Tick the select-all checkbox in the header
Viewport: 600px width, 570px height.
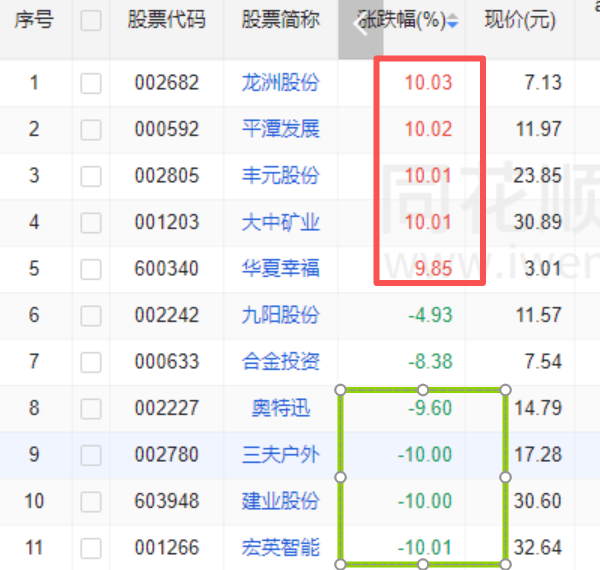(x=91, y=21)
